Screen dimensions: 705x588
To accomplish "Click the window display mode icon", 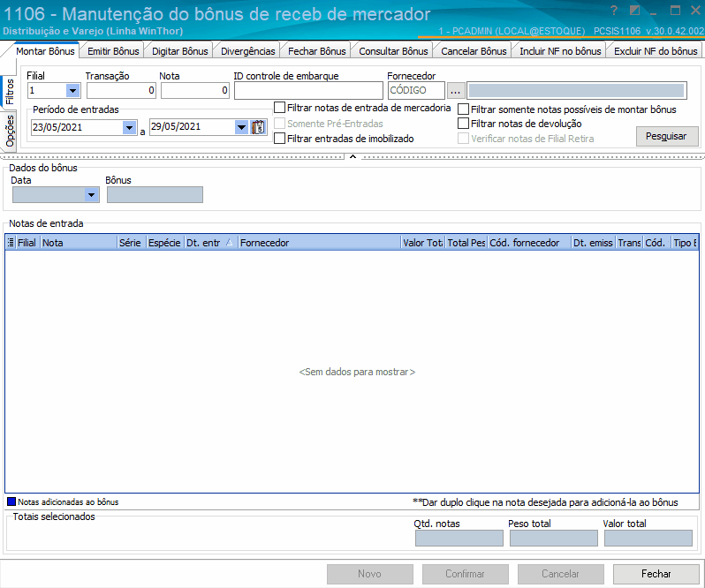I will (634, 11).
